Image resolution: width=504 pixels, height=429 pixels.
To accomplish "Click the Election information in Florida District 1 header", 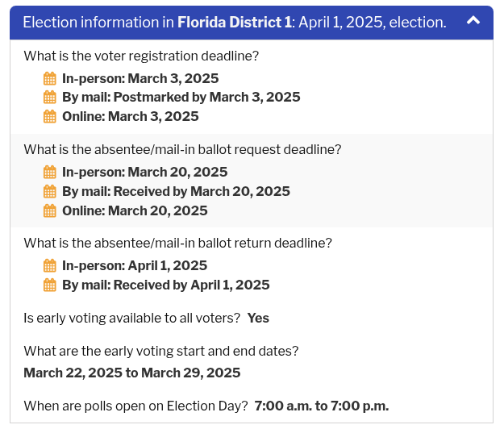I will (x=234, y=23).
